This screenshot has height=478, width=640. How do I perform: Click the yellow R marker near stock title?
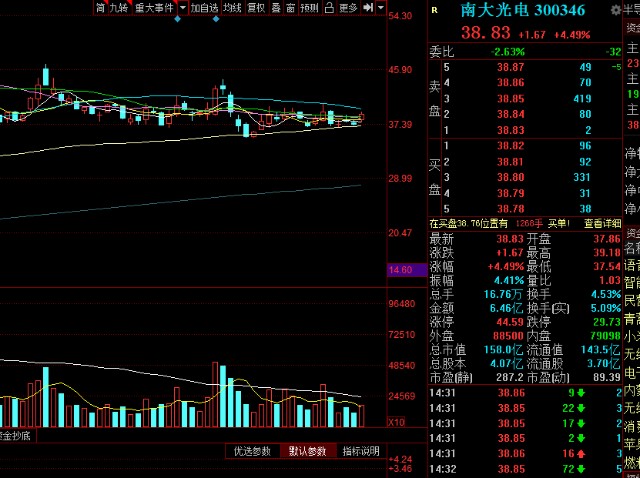434,10
